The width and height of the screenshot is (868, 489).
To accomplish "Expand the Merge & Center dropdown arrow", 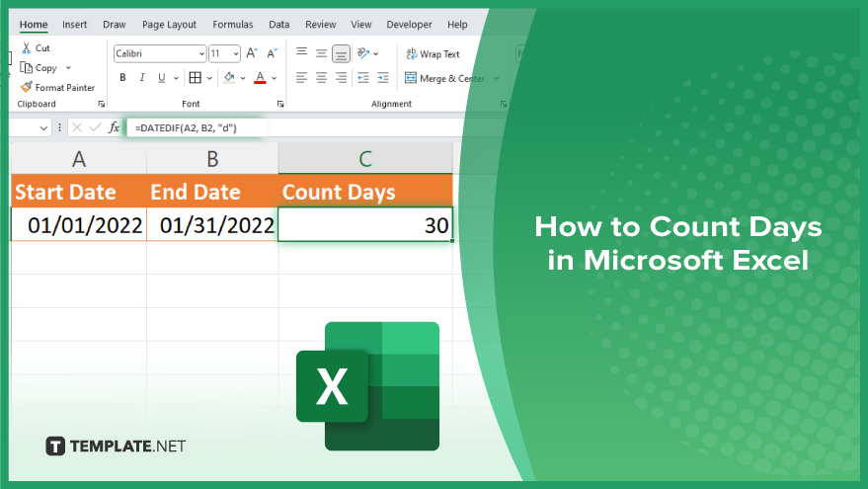I will (x=496, y=78).
